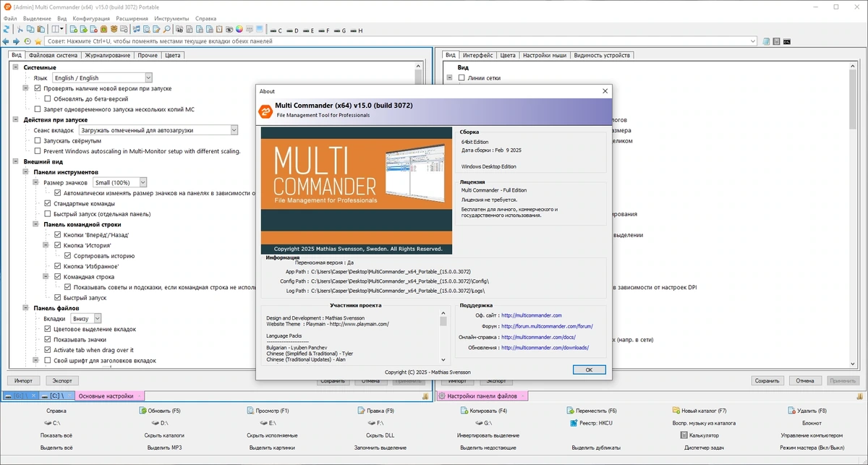Viewport: 868px width, 465px height.
Task: Click the color wheel icon in the toolbar
Action: [x=239, y=30]
